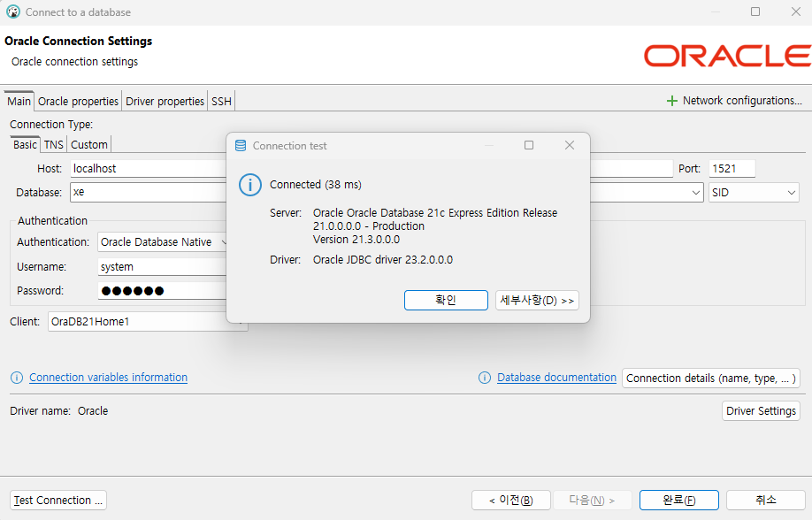This screenshot has width=812, height=520.
Task: Click the Test Connection button
Action: 58,501
